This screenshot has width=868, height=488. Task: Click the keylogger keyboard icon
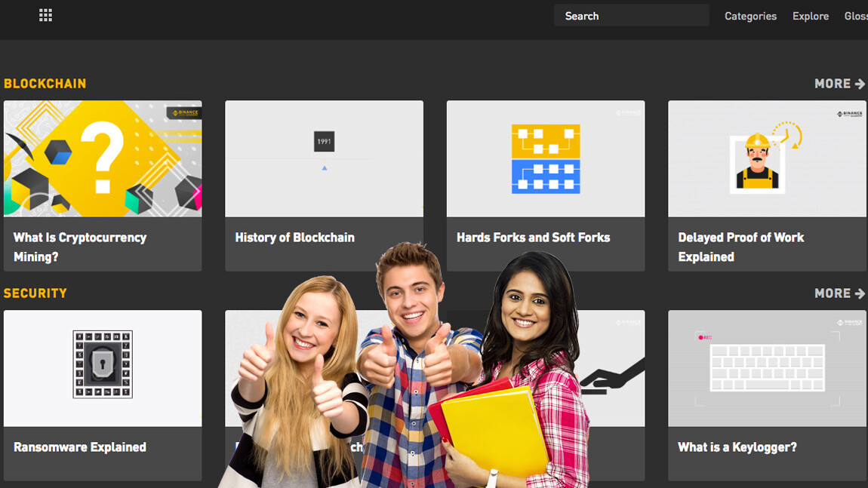click(767, 368)
